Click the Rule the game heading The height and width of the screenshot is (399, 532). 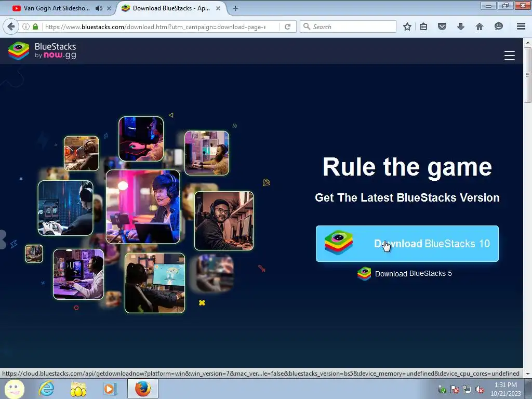tap(407, 167)
